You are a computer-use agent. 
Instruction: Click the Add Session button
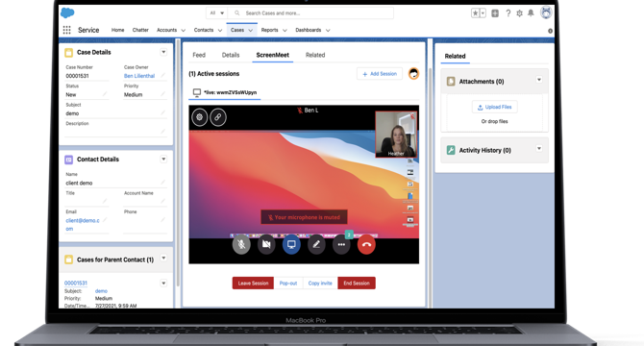pyautogui.click(x=380, y=74)
